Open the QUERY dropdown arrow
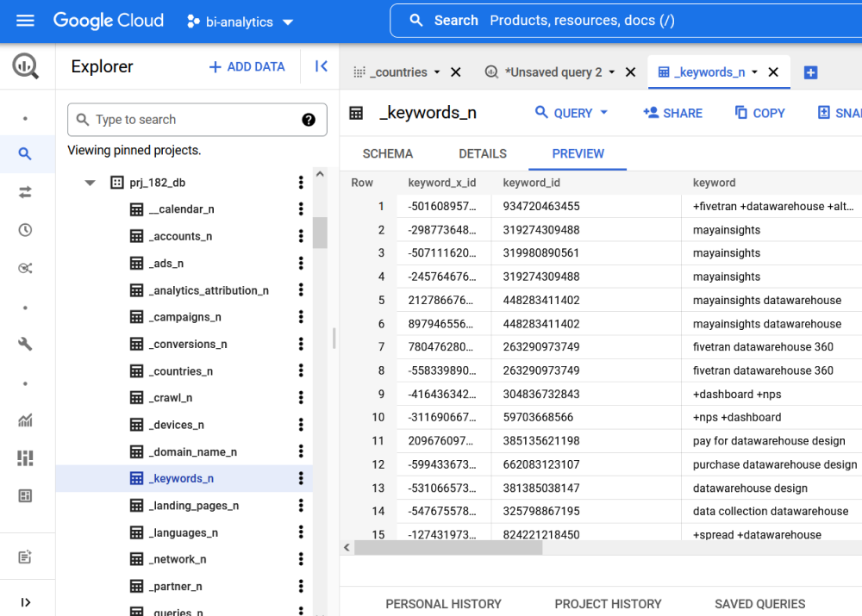Viewport: 862px width, 616px height. click(x=604, y=113)
